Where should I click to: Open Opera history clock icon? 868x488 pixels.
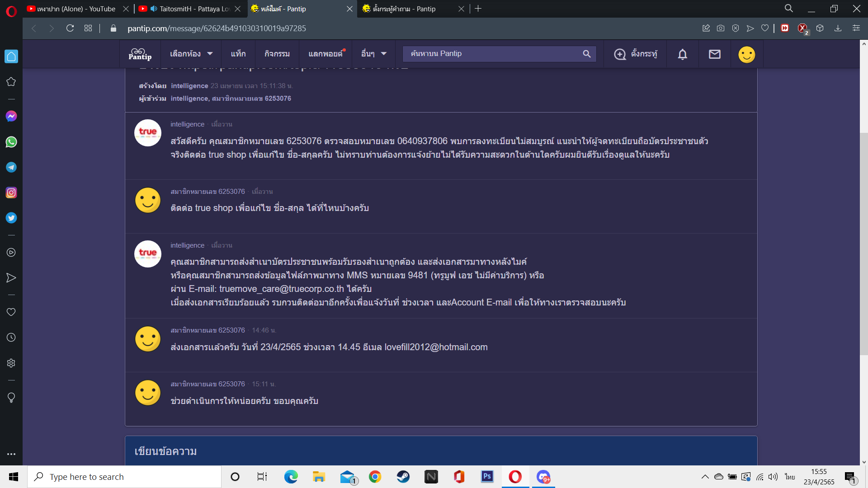pyautogui.click(x=11, y=338)
